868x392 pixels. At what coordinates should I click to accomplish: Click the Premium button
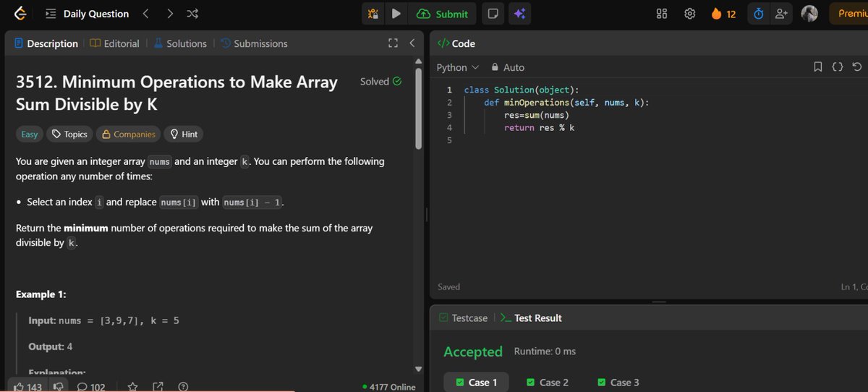pos(848,14)
